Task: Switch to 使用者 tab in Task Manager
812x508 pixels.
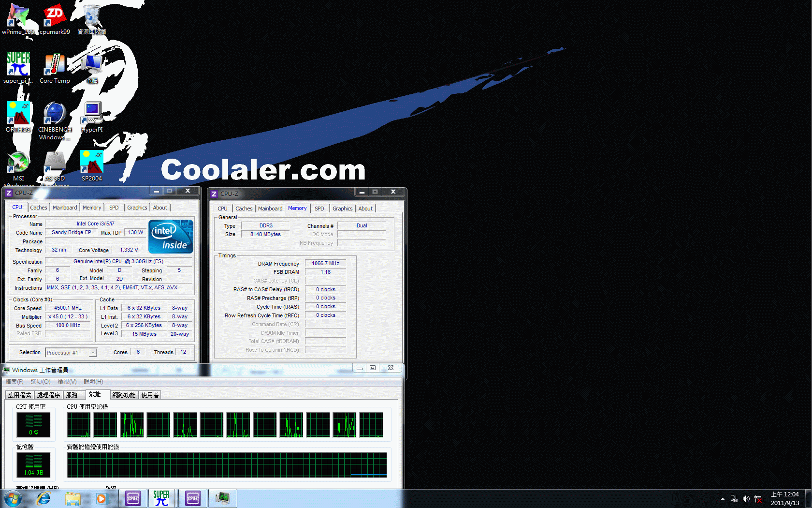Action: pyautogui.click(x=150, y=395)
